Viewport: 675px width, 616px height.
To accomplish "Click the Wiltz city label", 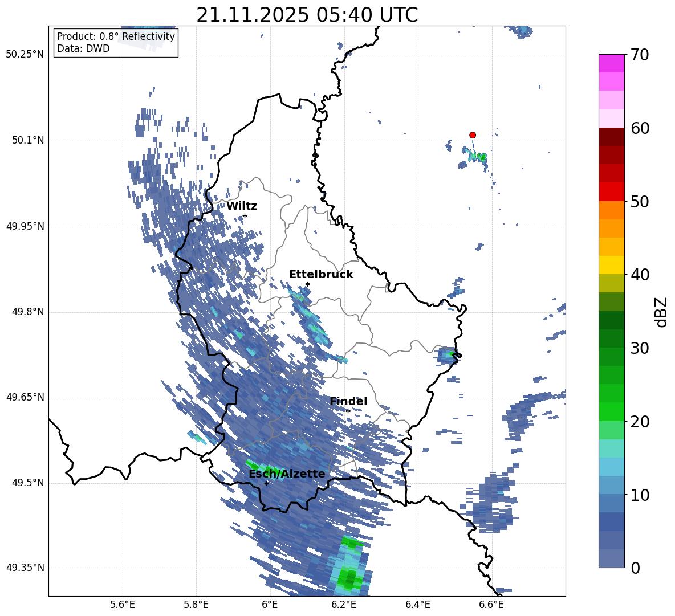I will (x=242, y=206).
